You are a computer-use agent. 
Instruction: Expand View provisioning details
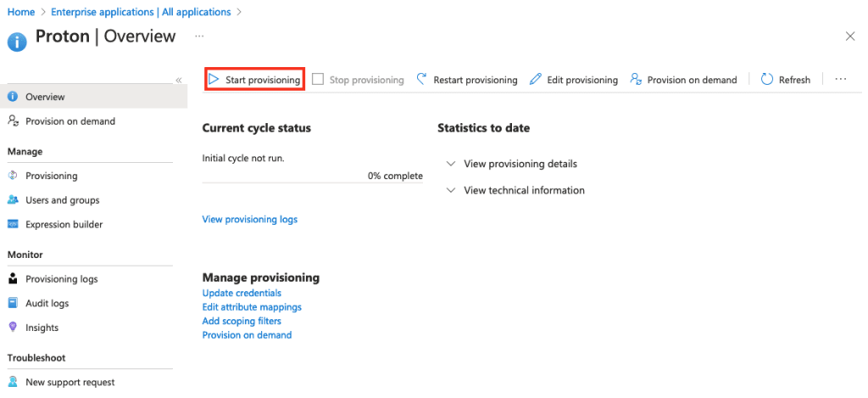[451, 164]
